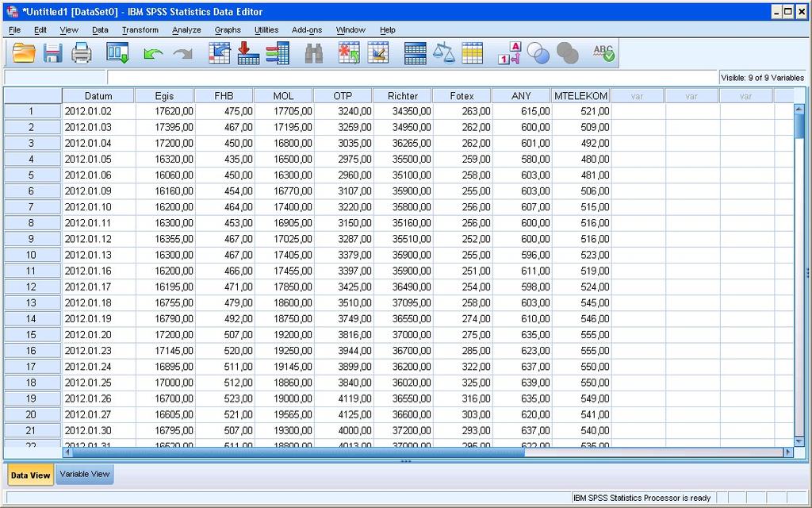Viewport: 812px width, 508px height.
Task: Open the Analyze menu
Action: tap(186, 30)
